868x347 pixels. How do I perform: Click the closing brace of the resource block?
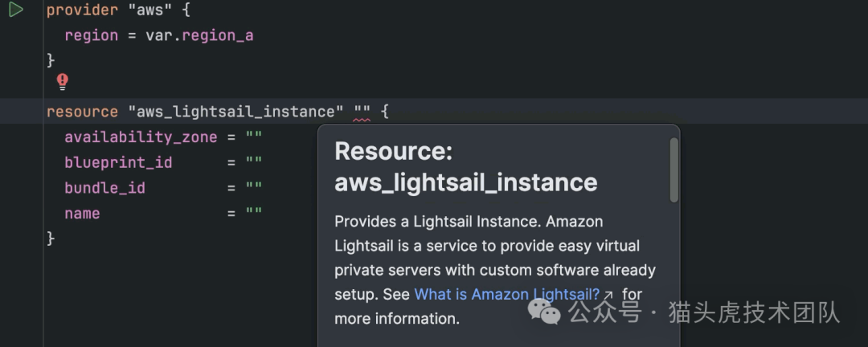click(x=51, y=239)
